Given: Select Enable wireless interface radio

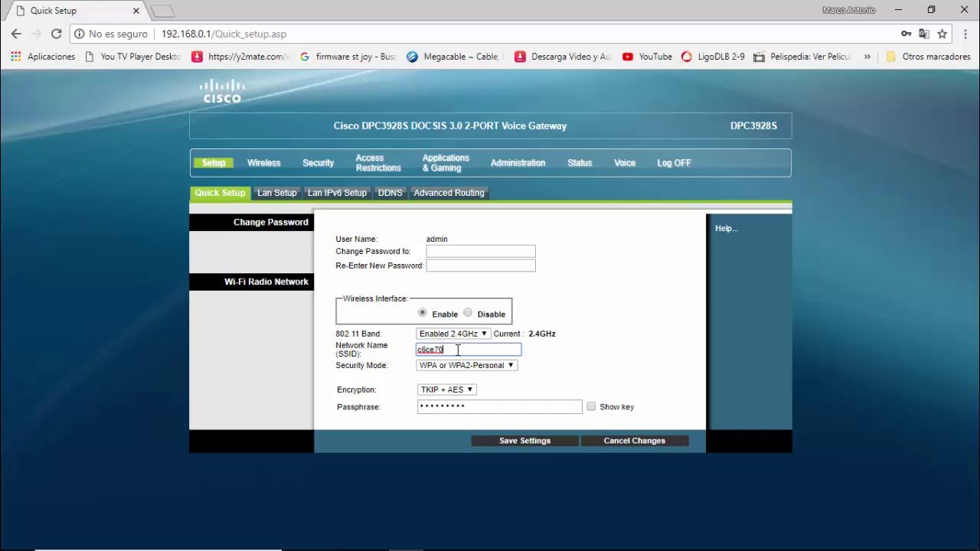Looking at the screenshot, I should coord(423,313).
